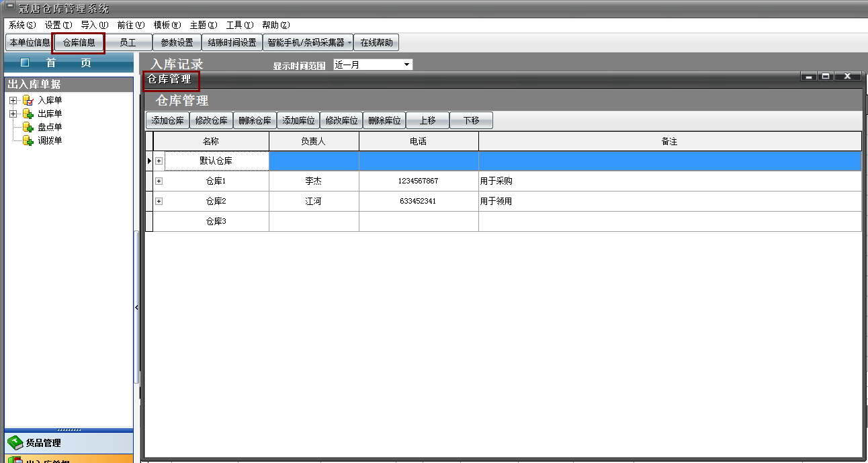Select the 入库单 tree item
Screen dimensions: 868x463
50,101
